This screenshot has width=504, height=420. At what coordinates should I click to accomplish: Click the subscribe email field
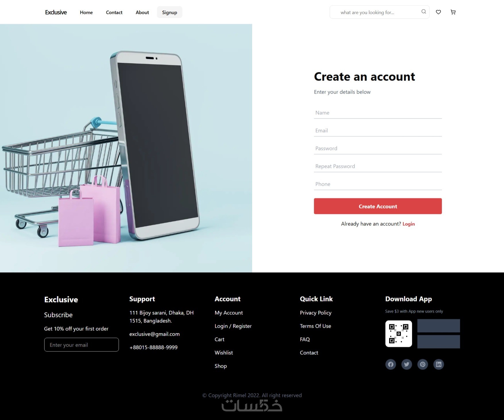[x=82, y=345]
